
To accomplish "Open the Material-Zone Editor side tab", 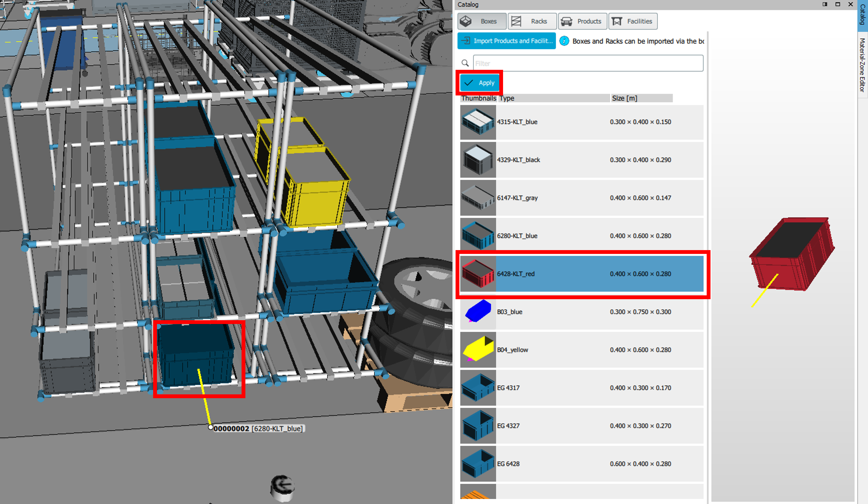I will (x=862, y=65).
